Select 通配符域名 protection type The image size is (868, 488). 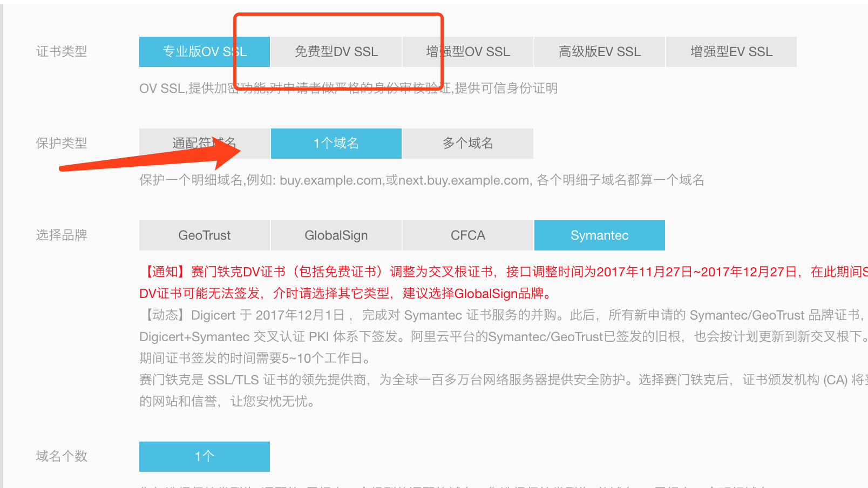point(205,144)
